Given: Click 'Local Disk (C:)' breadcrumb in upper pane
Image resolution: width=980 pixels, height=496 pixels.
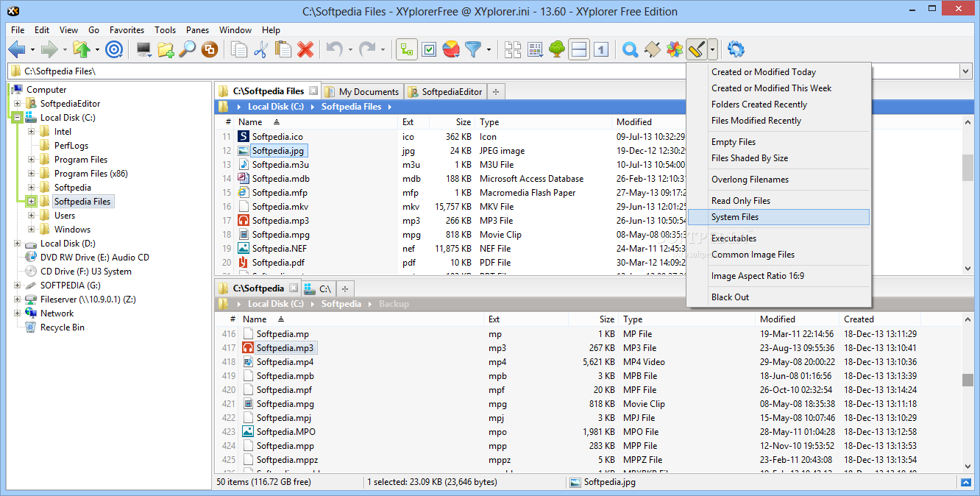Looking at the screenshot, I should [x=275, y=107].
